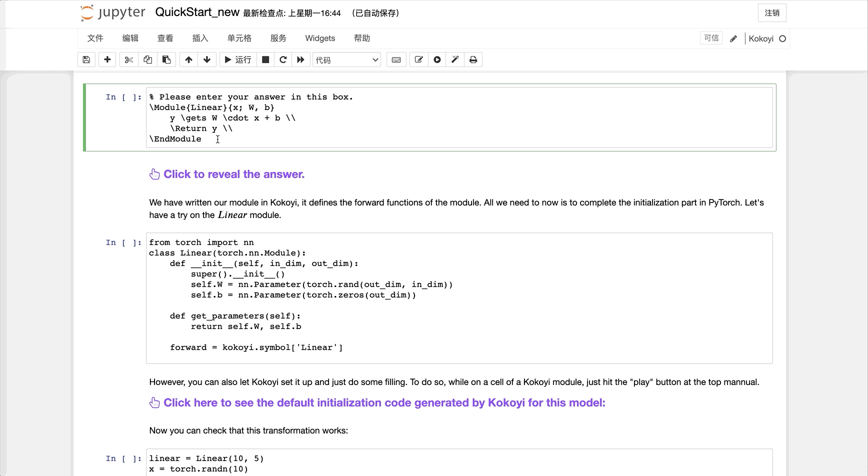Toggle the trusted notebook indicator 可信
This screenshot has width=868, height=476.
pos(711,38)
